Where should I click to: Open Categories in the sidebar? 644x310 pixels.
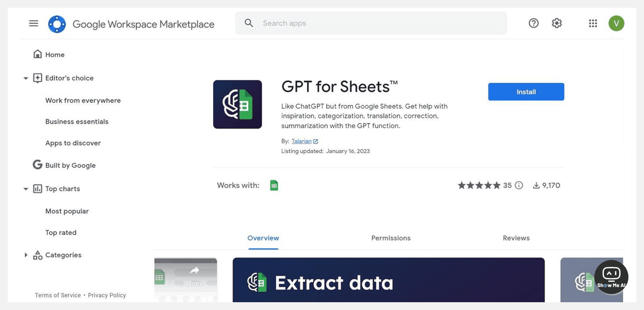pyautogui.click(x=63, y=255)
